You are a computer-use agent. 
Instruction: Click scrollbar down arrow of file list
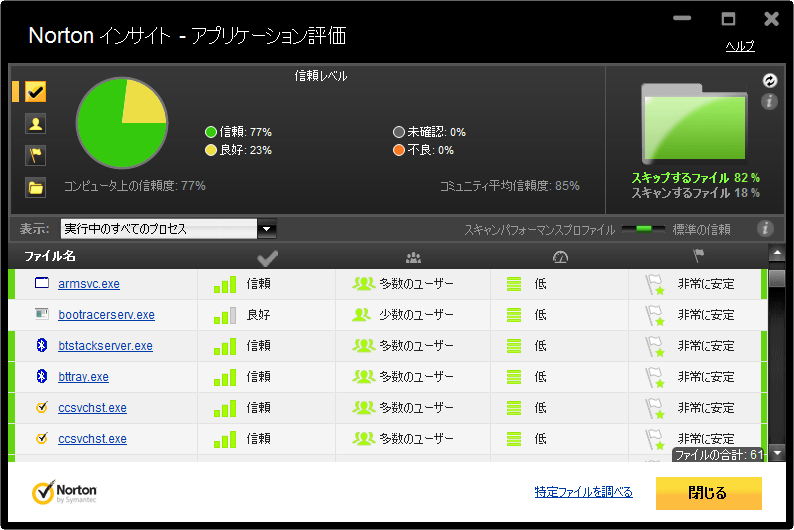click(x=777, y=453)
